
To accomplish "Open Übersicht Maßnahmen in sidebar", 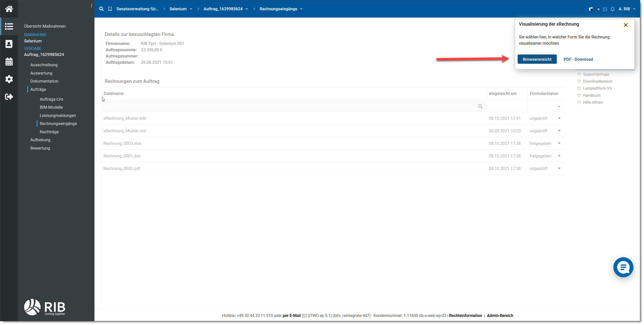I will pos(45,26).
